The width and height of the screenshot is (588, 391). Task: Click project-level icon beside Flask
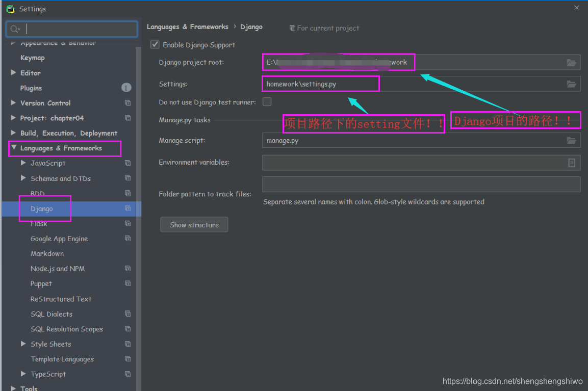128,223
